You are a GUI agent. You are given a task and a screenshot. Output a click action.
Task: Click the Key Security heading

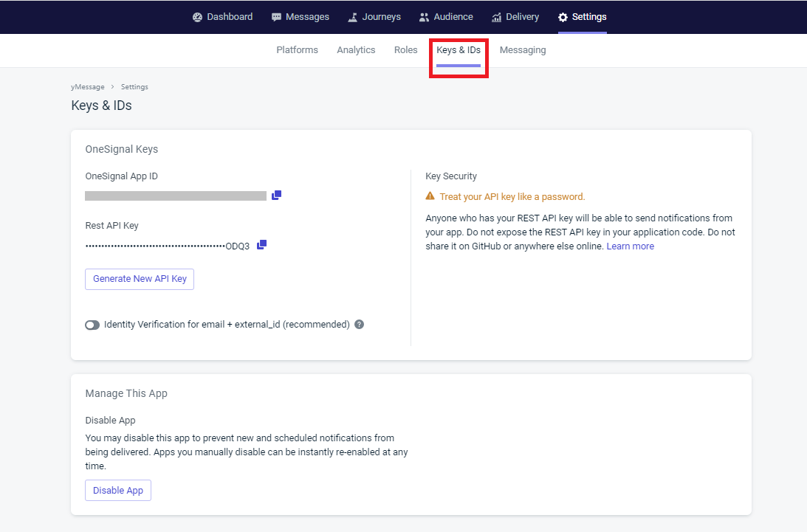coord(451,176)
